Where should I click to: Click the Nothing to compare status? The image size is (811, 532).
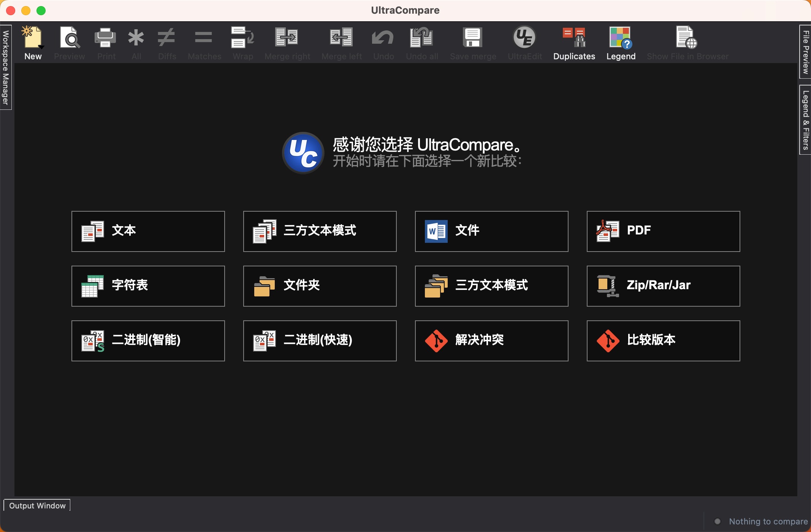pyautogui.click(x=768, y=521)
